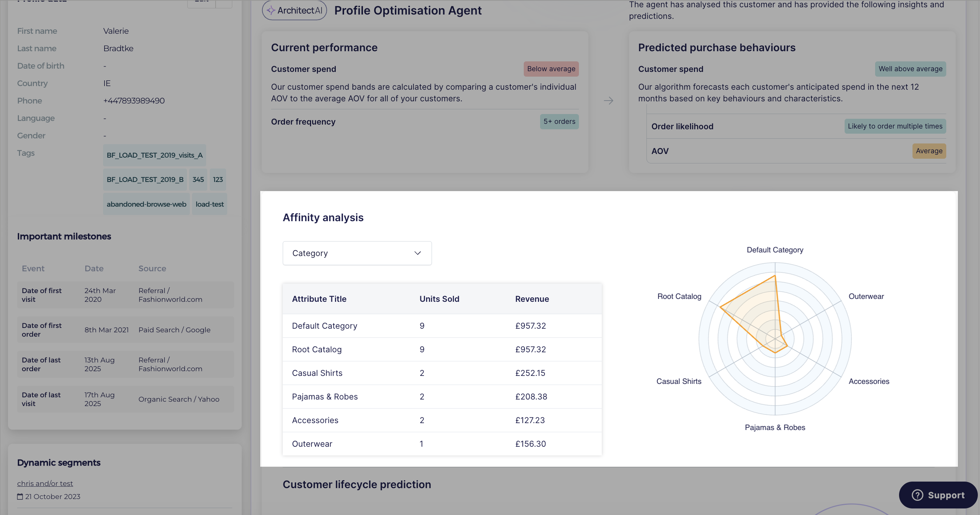The image size is (980, 515).
Task: Click the Root Catalog radar chart label
Action: 679,296
